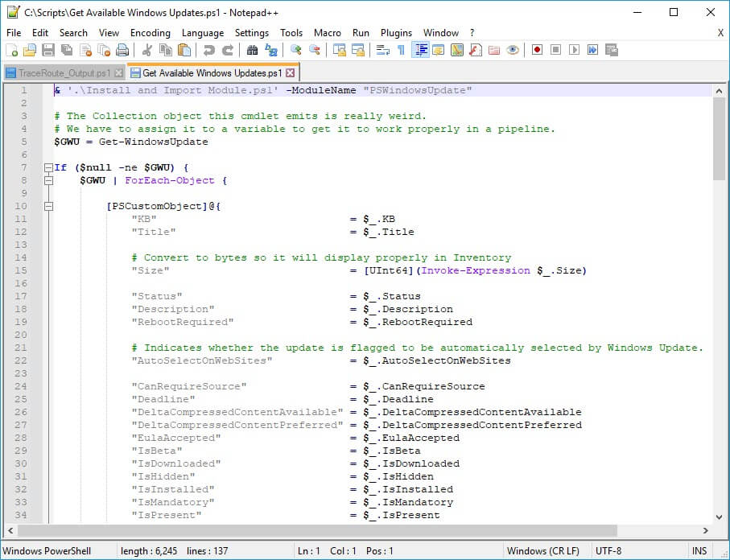This screenshot has height=560, width=730.
Task: Open the Plugins menu
Action: [396, 33]
